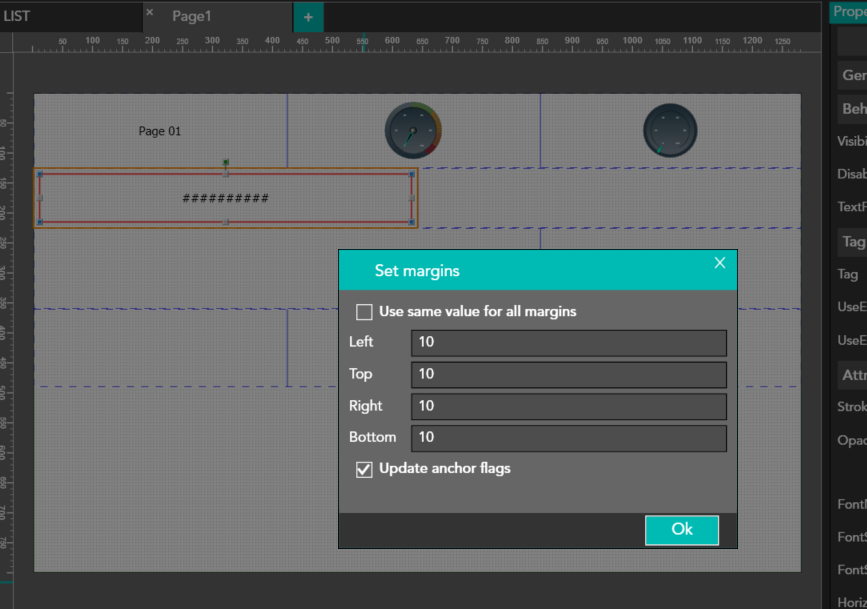
Task: Select the Bottom margin field
Action: pos(568,438)
